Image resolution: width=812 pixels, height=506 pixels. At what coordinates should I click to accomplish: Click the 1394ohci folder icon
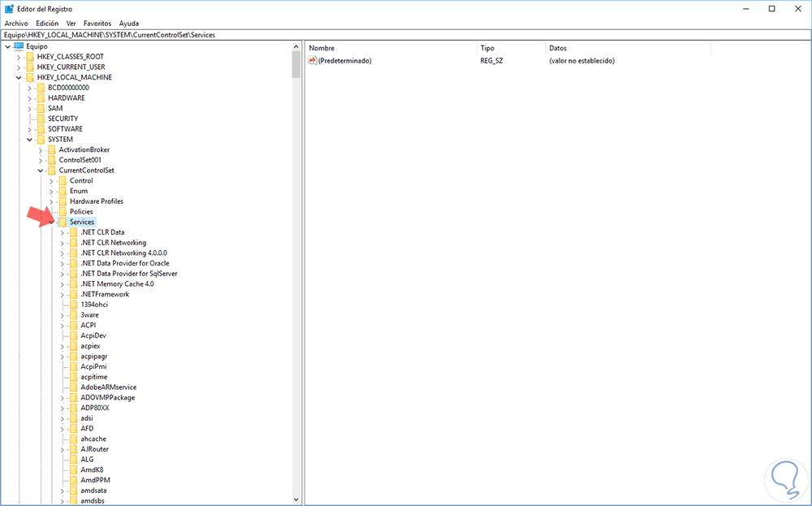tap(74, 305)
